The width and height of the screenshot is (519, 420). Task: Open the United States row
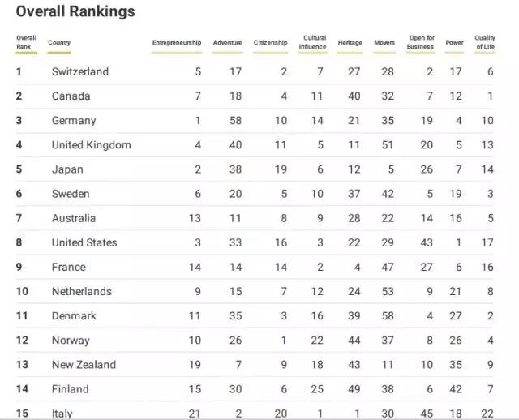(84, 242)
